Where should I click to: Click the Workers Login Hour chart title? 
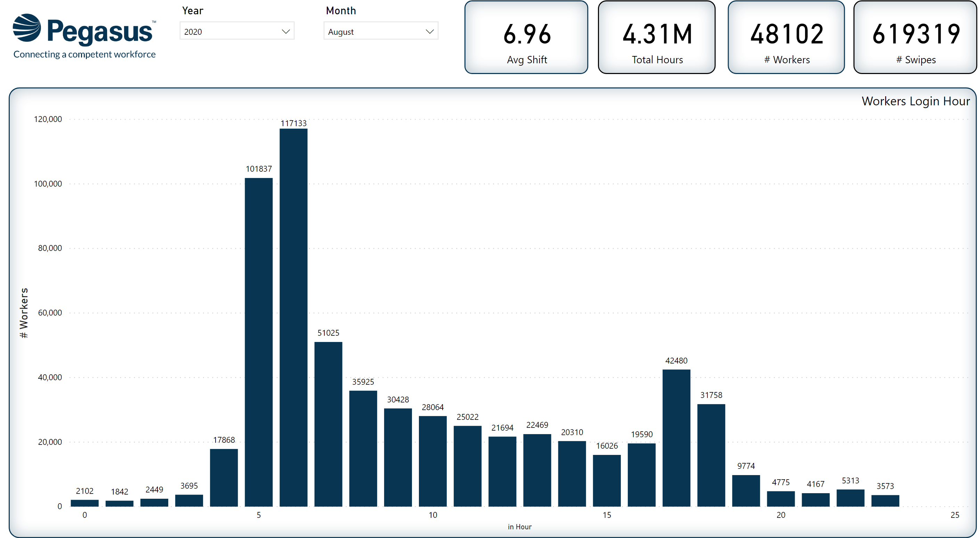click(915, 101)
